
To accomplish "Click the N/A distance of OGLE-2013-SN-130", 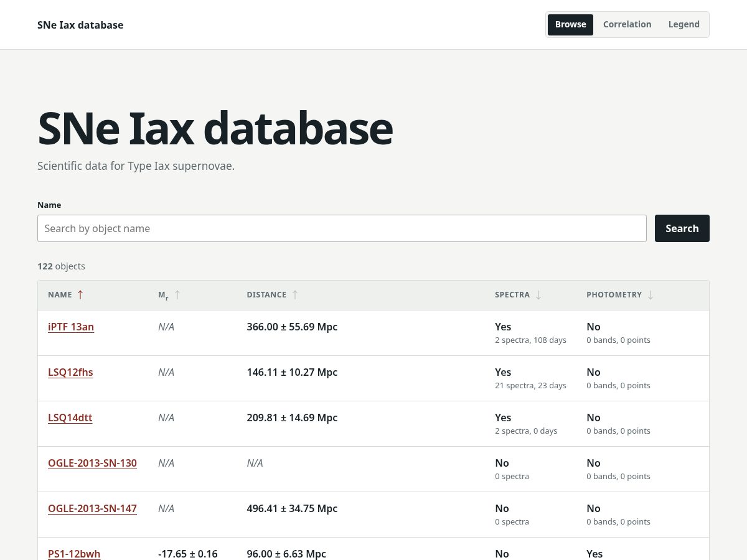I will 255,464.
